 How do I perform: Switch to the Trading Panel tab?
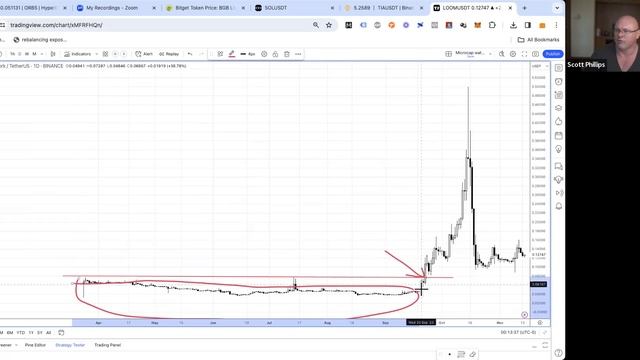[x=108, y=345]
